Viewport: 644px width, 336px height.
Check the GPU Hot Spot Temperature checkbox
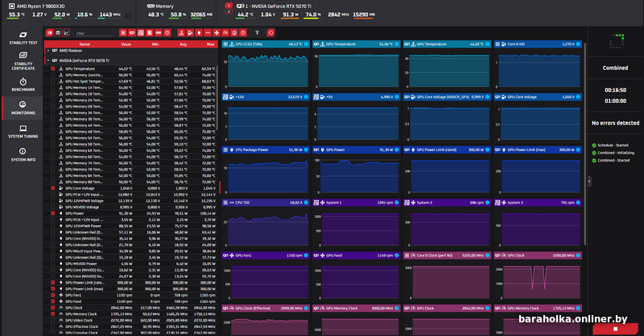pos(52,81)
